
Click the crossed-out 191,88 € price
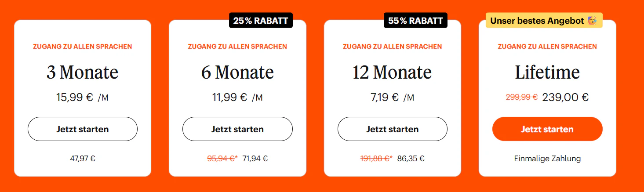coord(375,159)
